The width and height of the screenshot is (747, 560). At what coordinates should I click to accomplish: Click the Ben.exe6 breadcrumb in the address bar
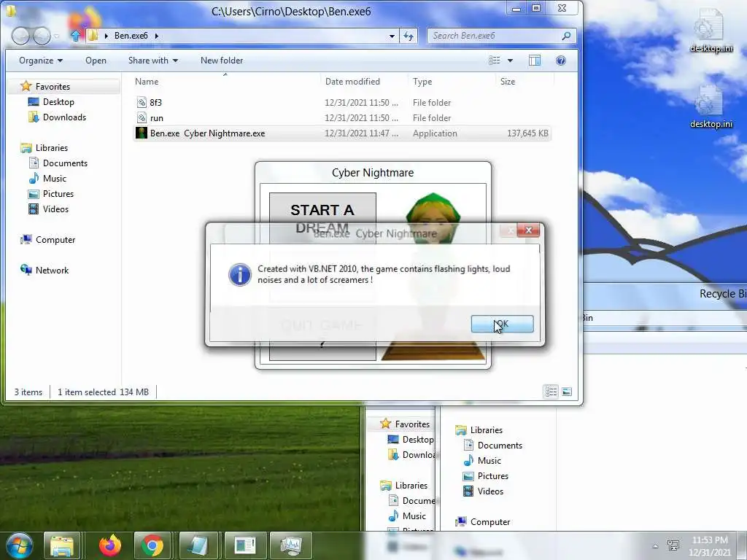(x=131, y=36)
